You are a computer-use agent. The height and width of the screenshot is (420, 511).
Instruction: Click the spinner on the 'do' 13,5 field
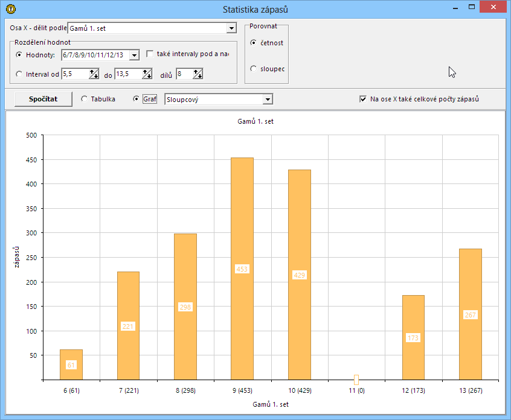[x=147, y=74]
